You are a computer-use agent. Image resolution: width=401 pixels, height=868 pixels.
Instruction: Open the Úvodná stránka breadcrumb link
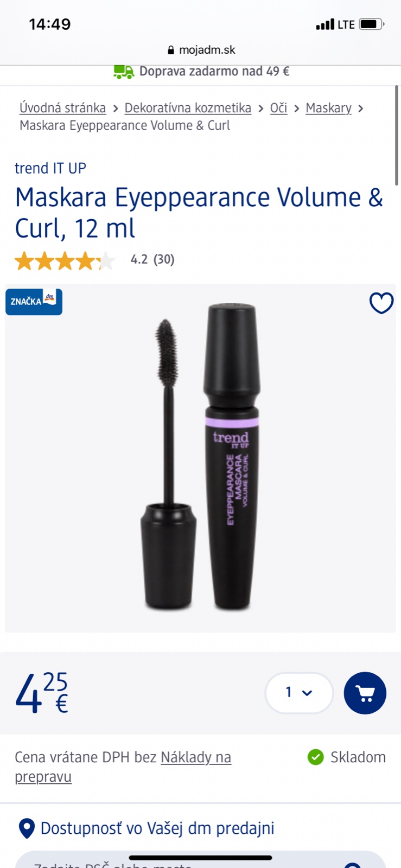click(63, 108)
